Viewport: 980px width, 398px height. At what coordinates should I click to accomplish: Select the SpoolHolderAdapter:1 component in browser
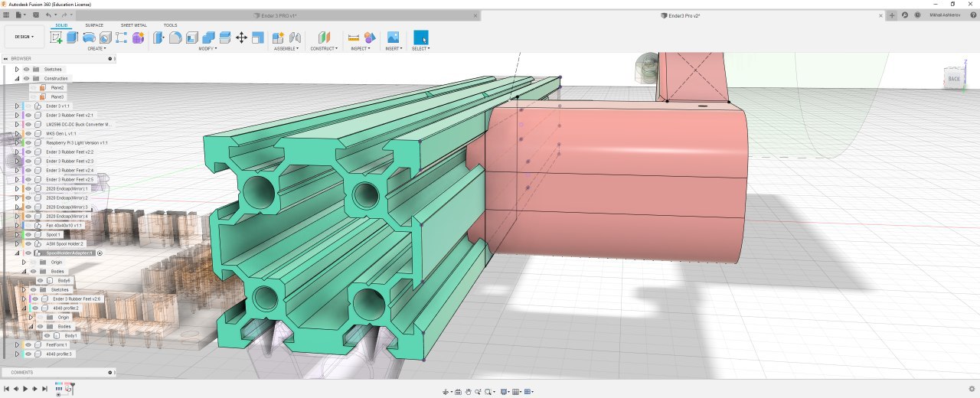point(69,253)
